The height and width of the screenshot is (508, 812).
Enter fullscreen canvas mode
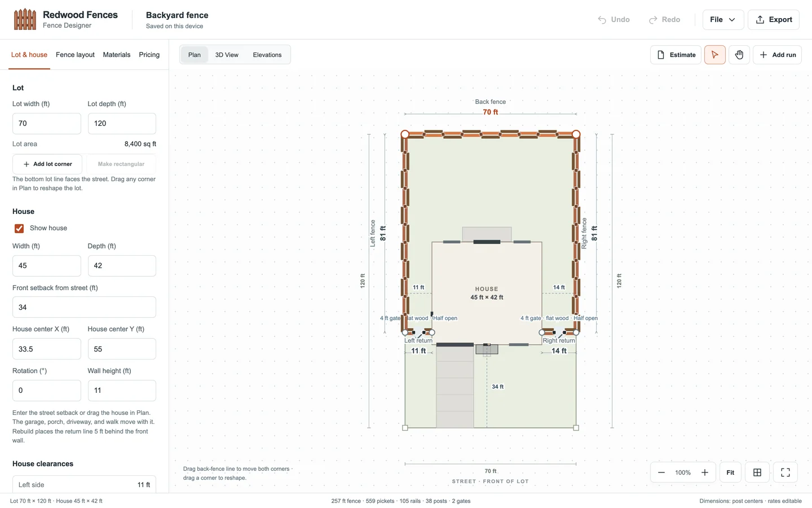785,472
